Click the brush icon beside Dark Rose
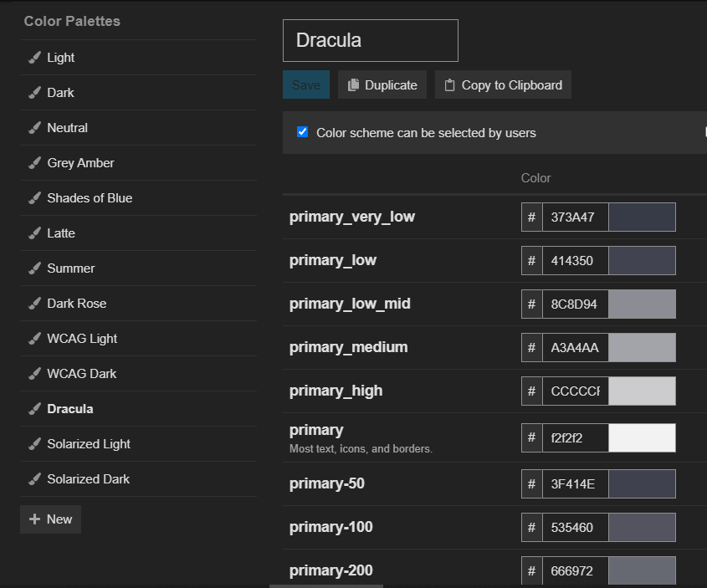 [34, 304]
